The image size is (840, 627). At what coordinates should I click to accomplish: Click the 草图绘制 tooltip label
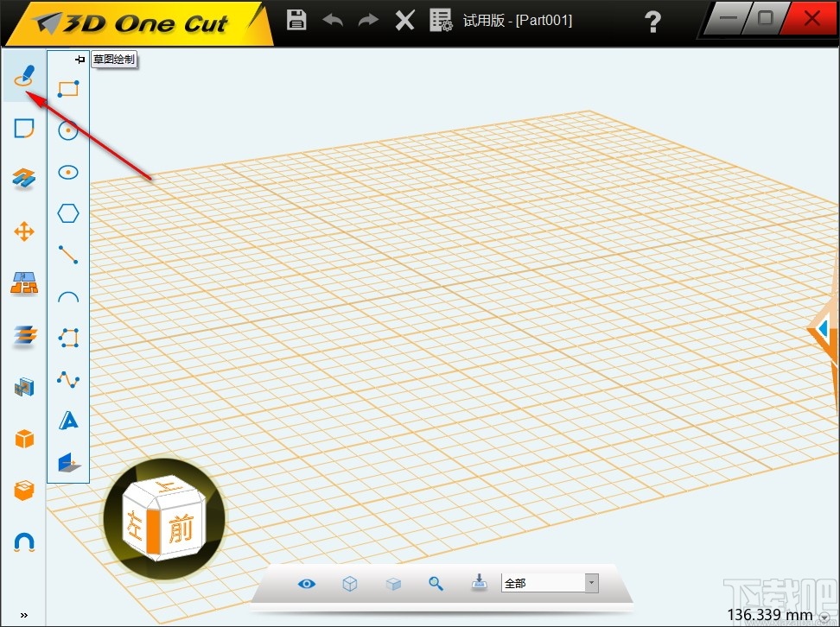pyautogui.click(x=113, y=59)
